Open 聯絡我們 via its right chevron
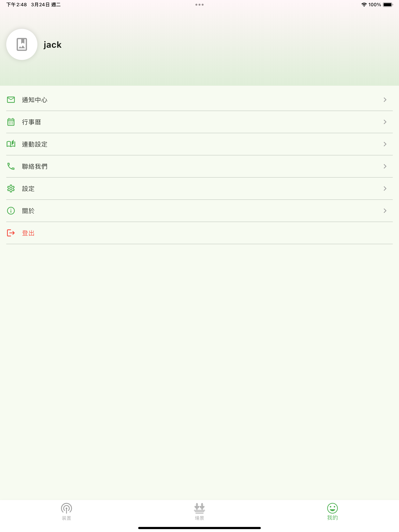399x532 pixels. (x=385, y=166)
